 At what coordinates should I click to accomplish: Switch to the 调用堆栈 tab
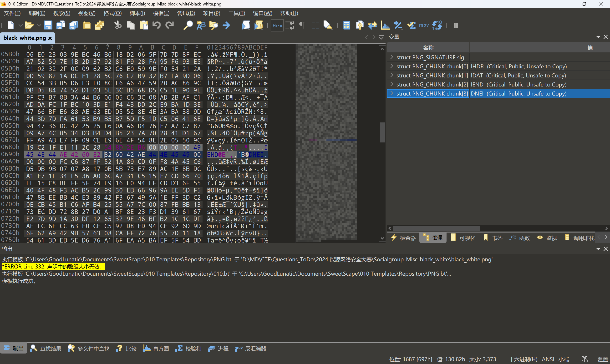(x=579, y=238)
